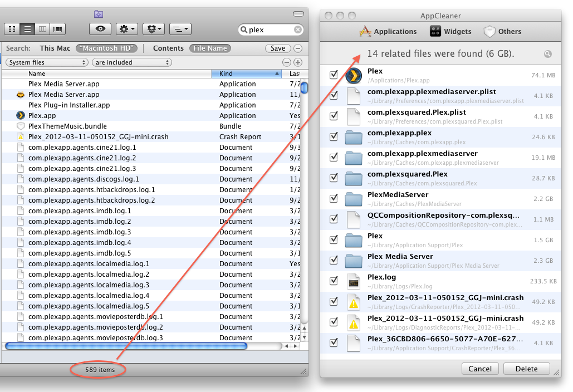This screenshot has width=573, height=392.
Task: Open the AppCleaner Widgets tab
Action: coord(450,31)
